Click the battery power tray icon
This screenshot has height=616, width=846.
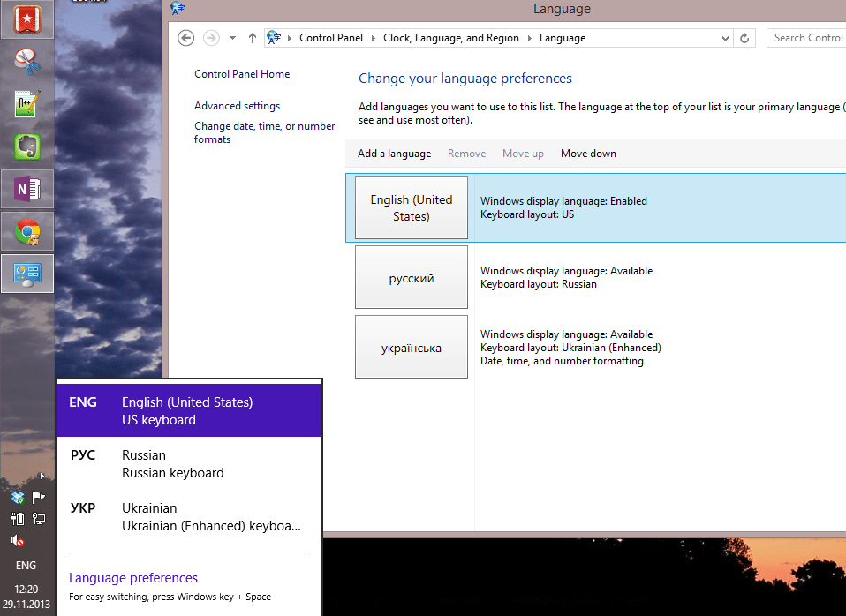click(x=18, y=519)
